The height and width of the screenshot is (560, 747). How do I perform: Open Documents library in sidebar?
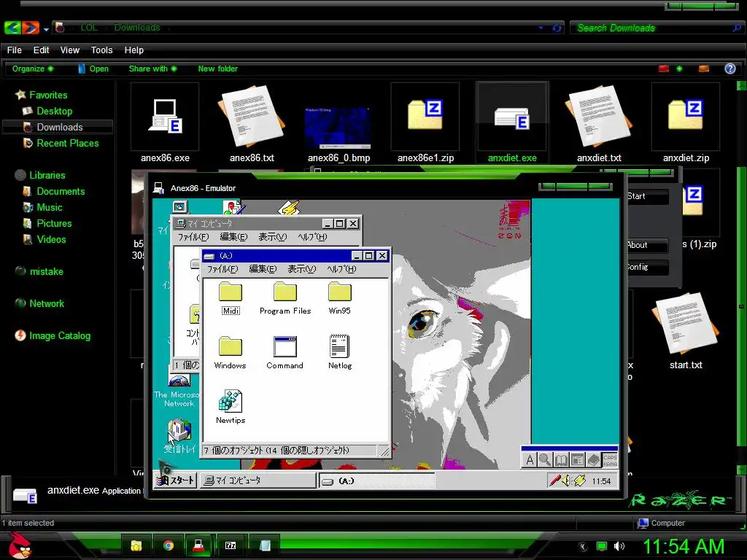tap(53, 191)
